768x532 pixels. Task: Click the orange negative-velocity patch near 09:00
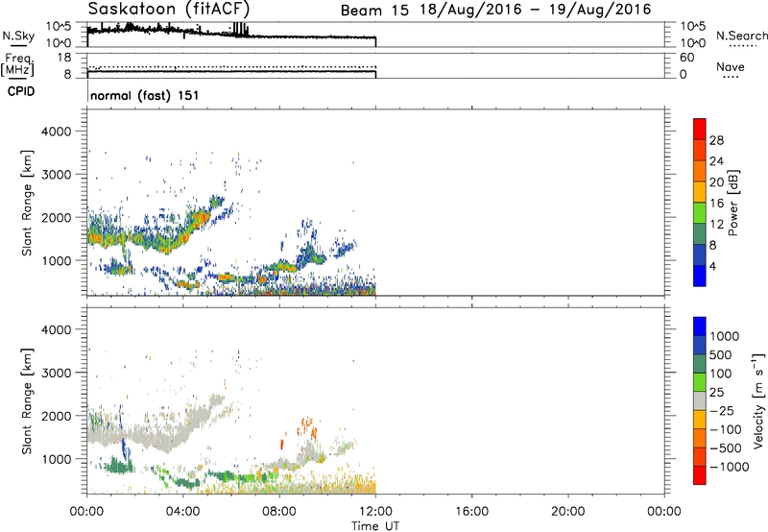click(x=307, y=427)
